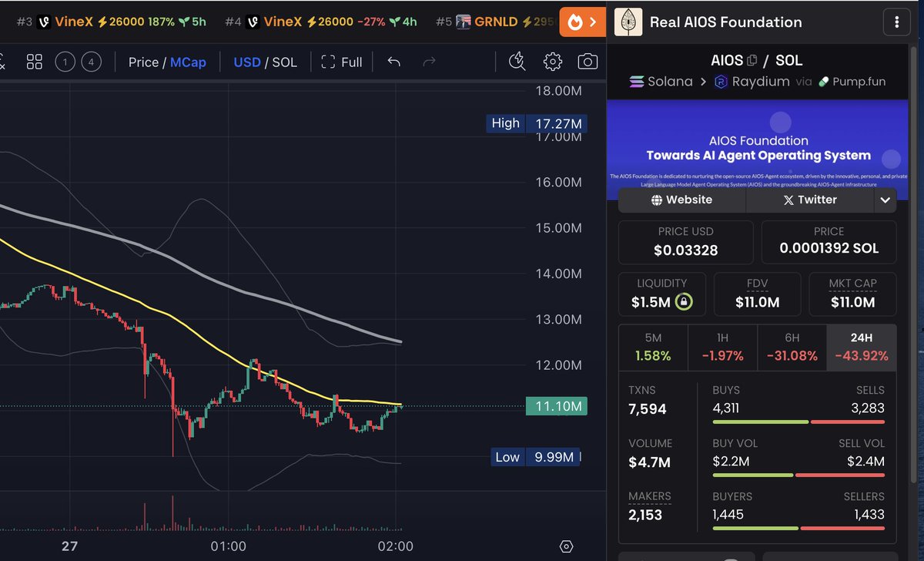This screenshot has width=924, height=561.
Task: Open the three-dot options menu
Action: [896, 22]
